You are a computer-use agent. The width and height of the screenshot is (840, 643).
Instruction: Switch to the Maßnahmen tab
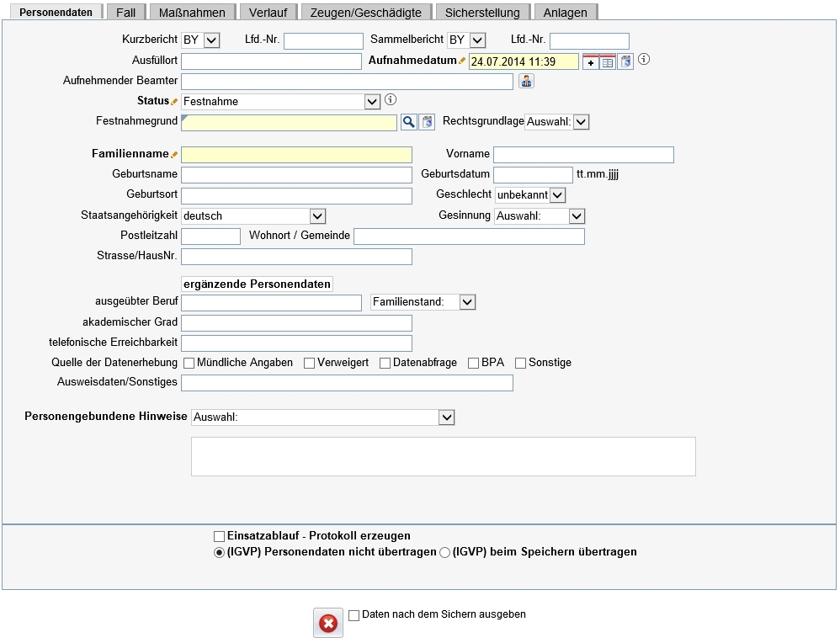point(192,13)
